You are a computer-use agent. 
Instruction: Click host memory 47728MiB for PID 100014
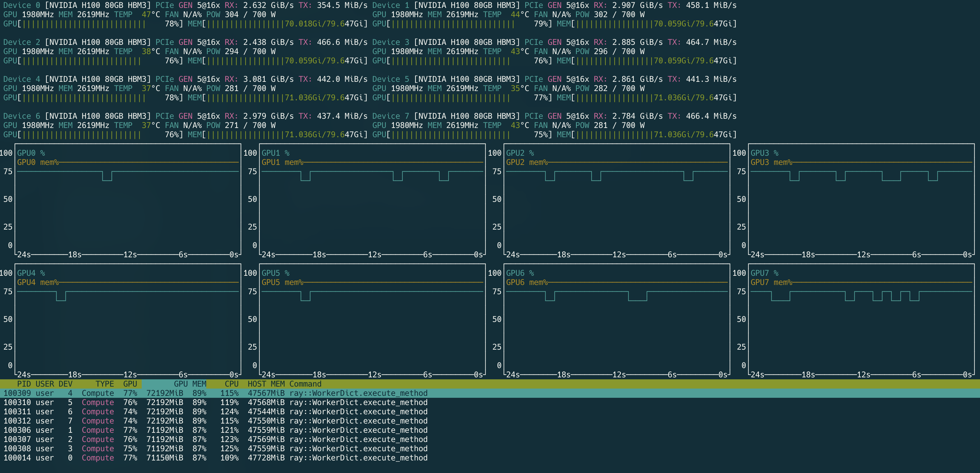[266, 458]
